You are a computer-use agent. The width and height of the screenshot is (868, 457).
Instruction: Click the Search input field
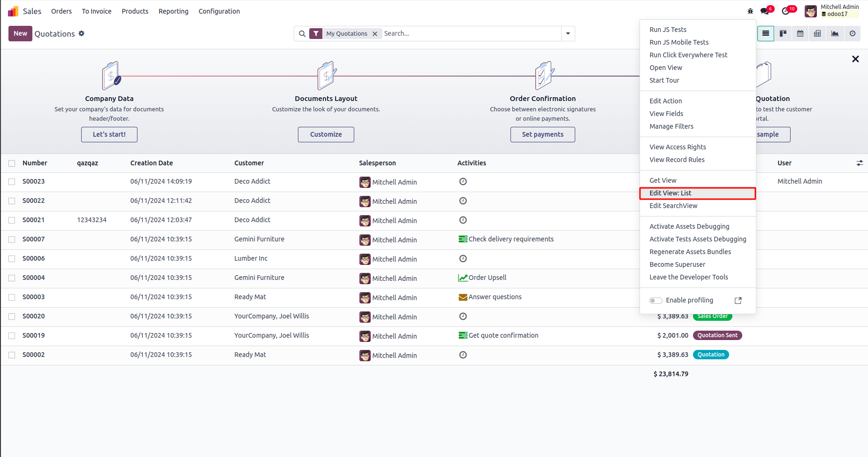tap(469, 33)
